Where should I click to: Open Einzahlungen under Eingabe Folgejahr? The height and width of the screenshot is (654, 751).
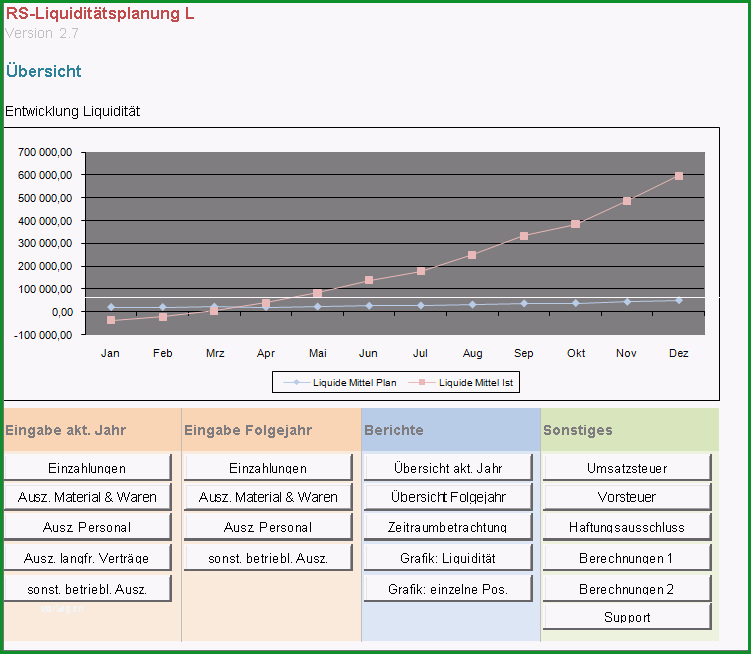tap(268, 468)
